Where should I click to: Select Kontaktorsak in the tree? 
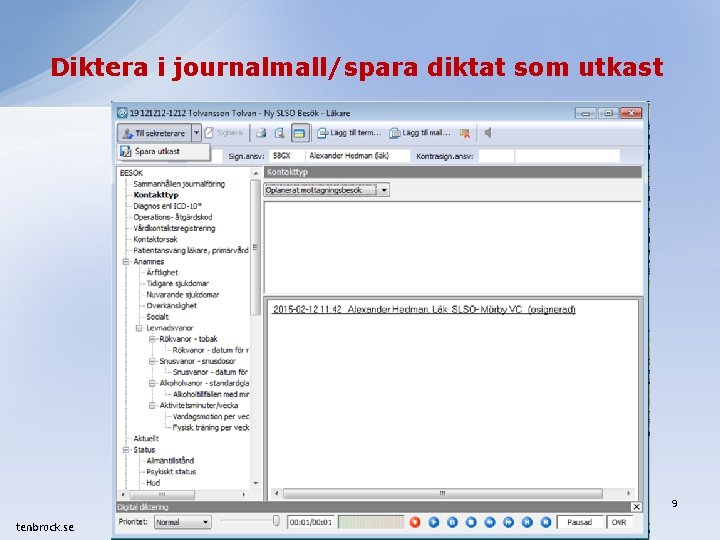(x=155, y=239)
